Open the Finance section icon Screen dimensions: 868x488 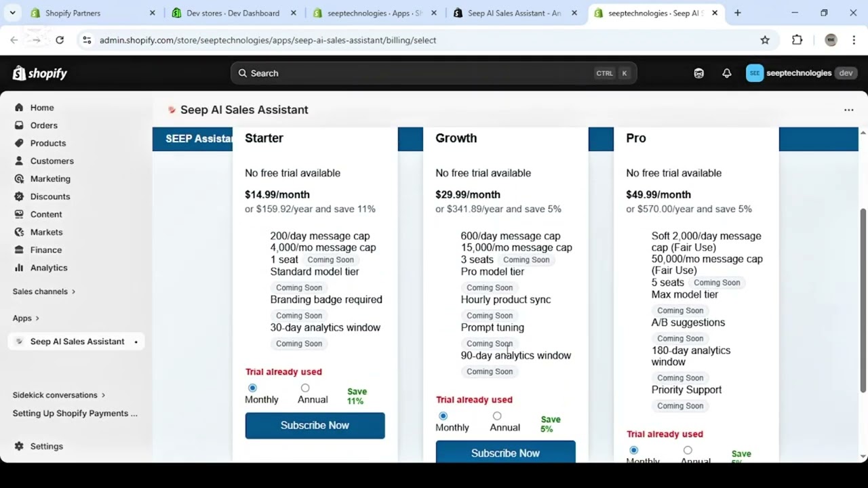point(19,250)
